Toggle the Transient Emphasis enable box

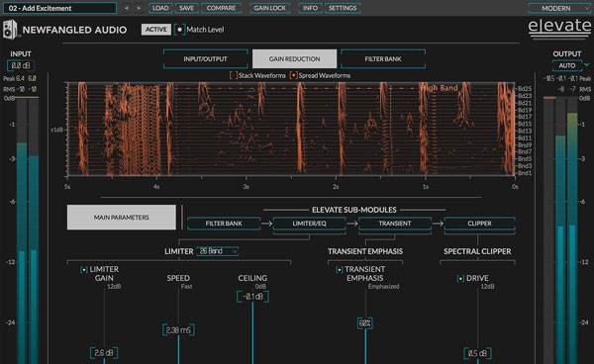tap(340, 269)
